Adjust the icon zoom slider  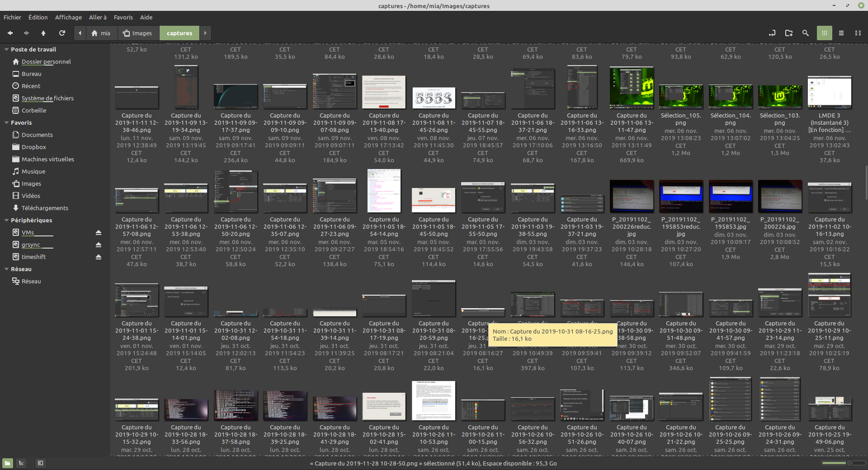[x=849, y=463]
